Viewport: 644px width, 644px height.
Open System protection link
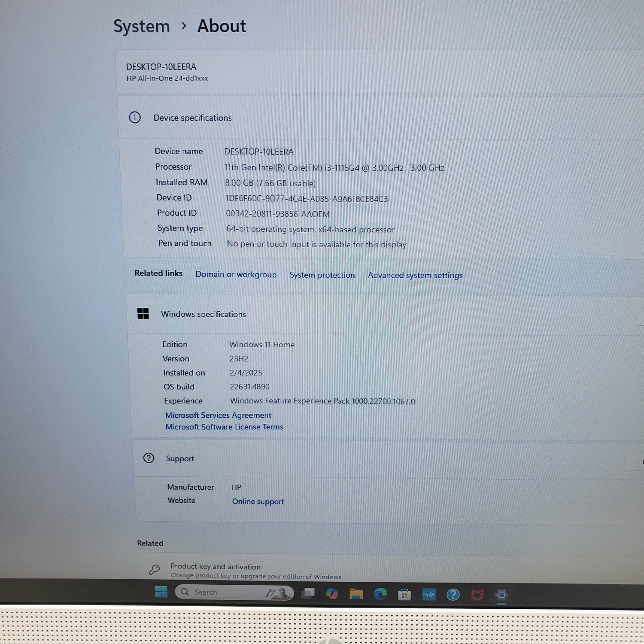coord(322,275)
